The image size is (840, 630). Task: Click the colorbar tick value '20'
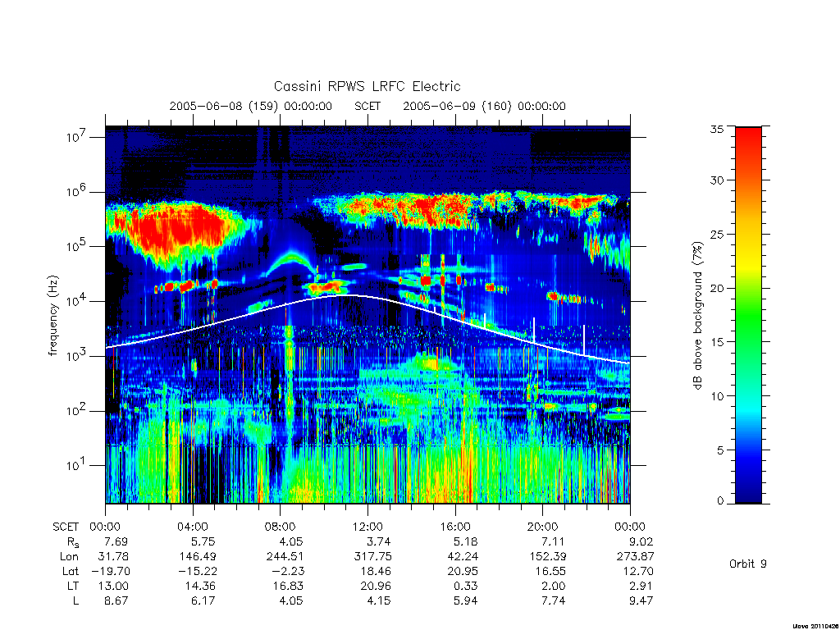pos(717,288)
